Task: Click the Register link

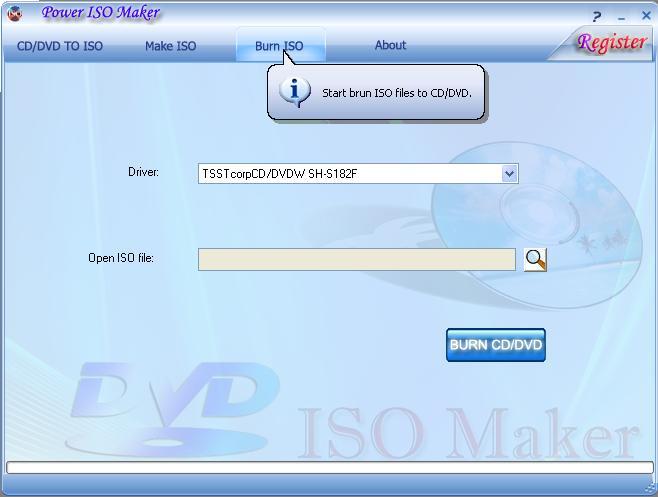Action: click(611, 43)
